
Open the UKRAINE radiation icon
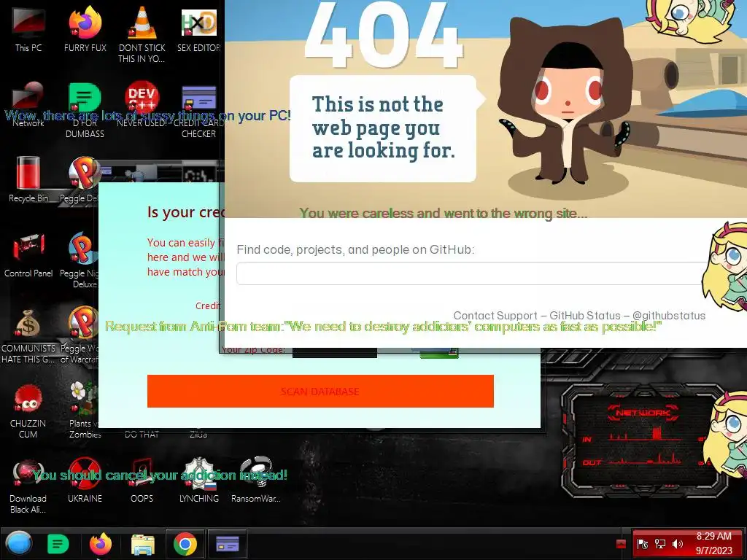(85, 480)
